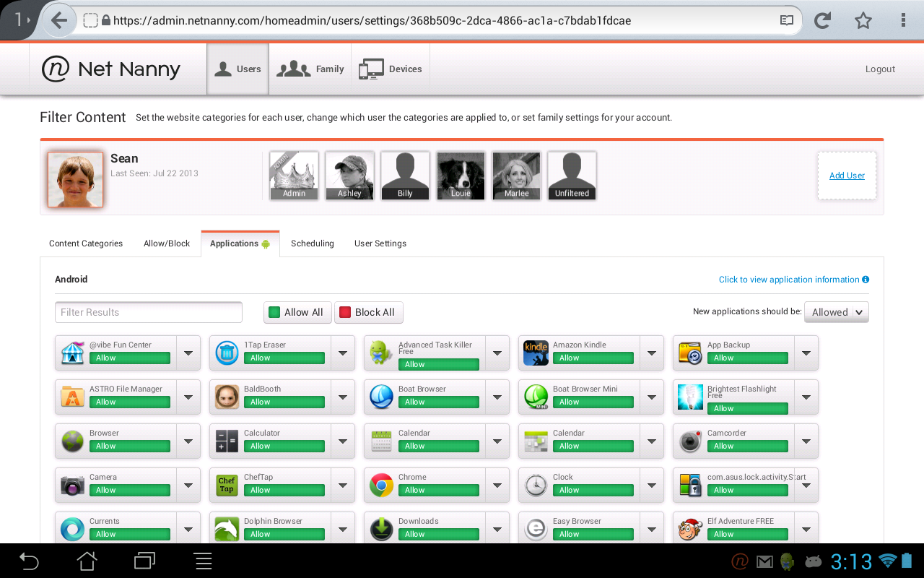Go to the Family section
Viewport: 924px width, 578px height.
(x=310, y=69)
